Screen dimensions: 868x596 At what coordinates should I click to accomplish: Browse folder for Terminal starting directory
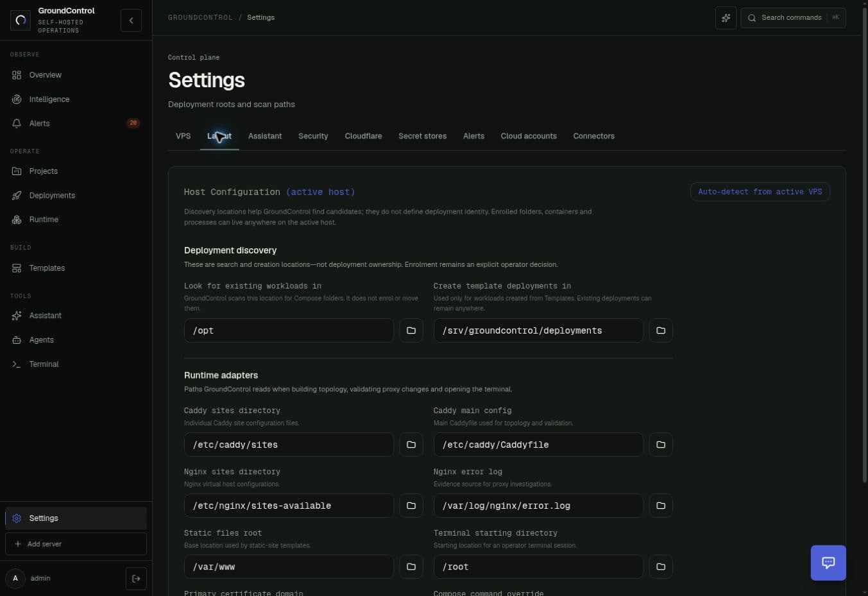coord(661,566)
